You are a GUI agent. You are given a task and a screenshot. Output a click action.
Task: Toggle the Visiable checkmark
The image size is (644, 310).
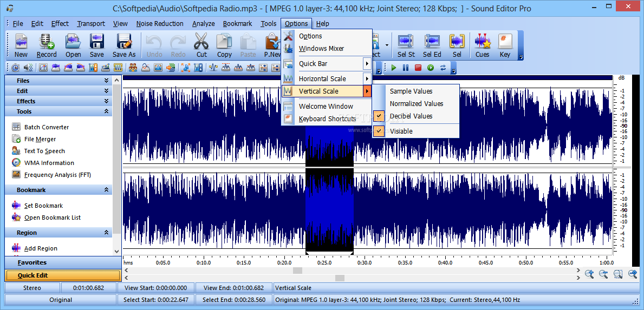[380, 131]
